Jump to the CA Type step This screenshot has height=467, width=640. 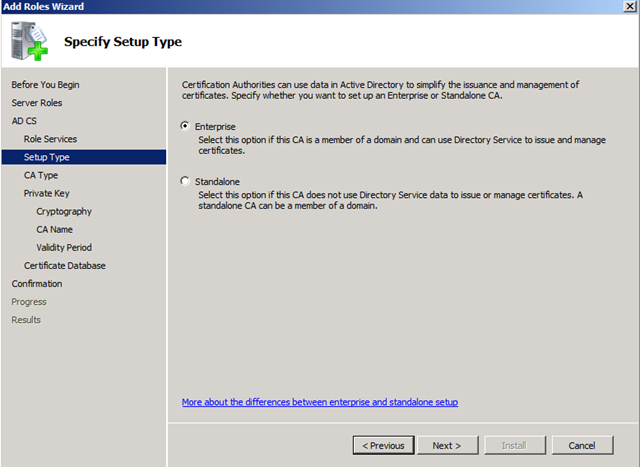click(41, 175)
